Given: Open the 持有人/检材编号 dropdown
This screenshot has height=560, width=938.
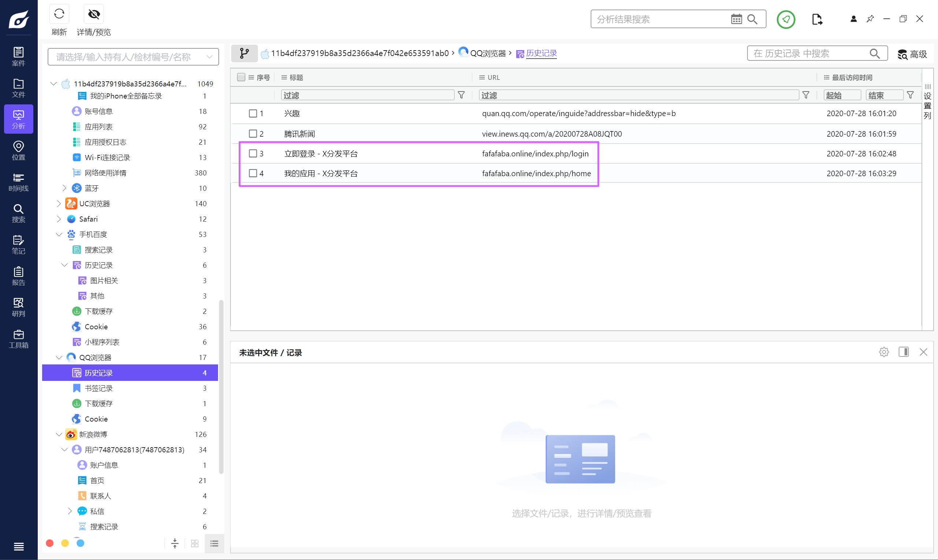Looking at the screenshot, I should point(133,57).
